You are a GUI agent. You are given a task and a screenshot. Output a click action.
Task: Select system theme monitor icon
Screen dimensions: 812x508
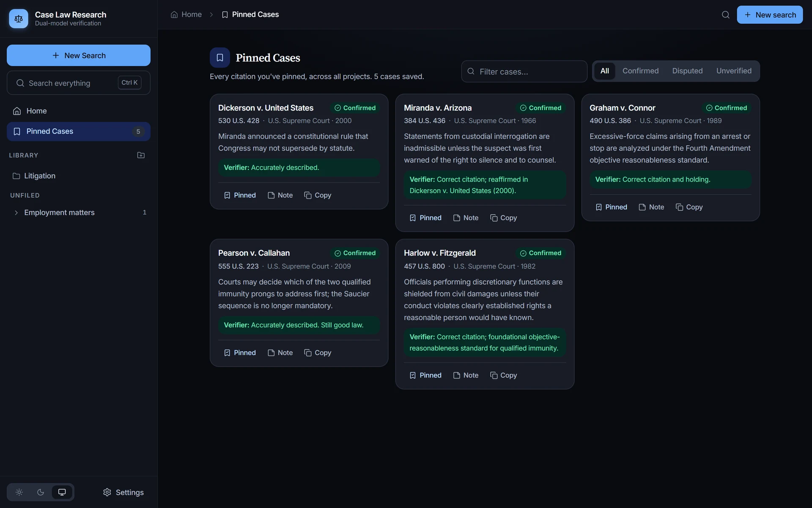62,492
